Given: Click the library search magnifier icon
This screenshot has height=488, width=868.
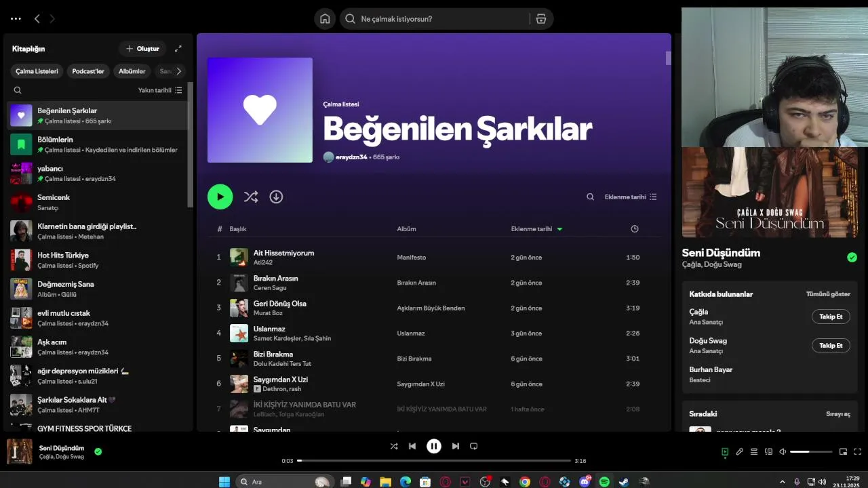Looking at the screenshot, I should (x=18, y=90).
